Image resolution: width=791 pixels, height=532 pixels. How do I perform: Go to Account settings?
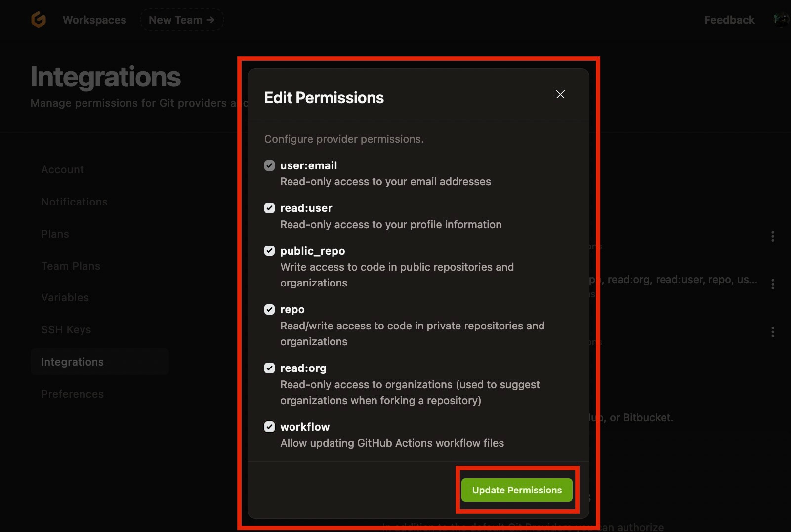(x=63, y=169)
